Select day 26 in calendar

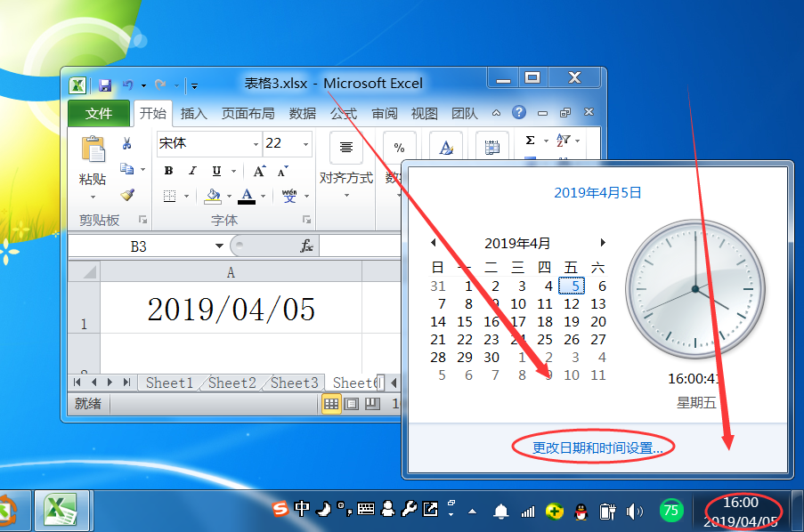point(572,339)
